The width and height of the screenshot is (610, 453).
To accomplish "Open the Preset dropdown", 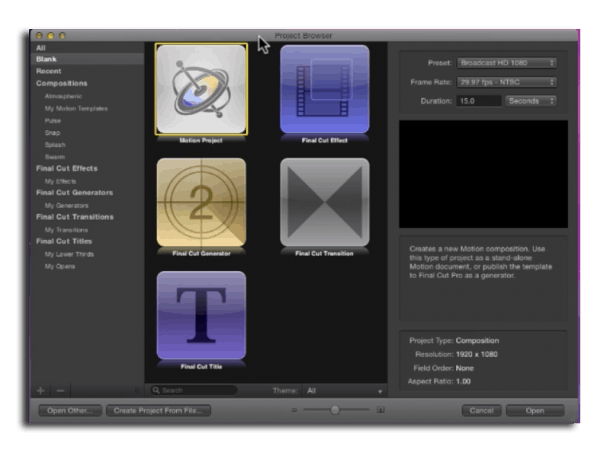I will coord(507,63).
